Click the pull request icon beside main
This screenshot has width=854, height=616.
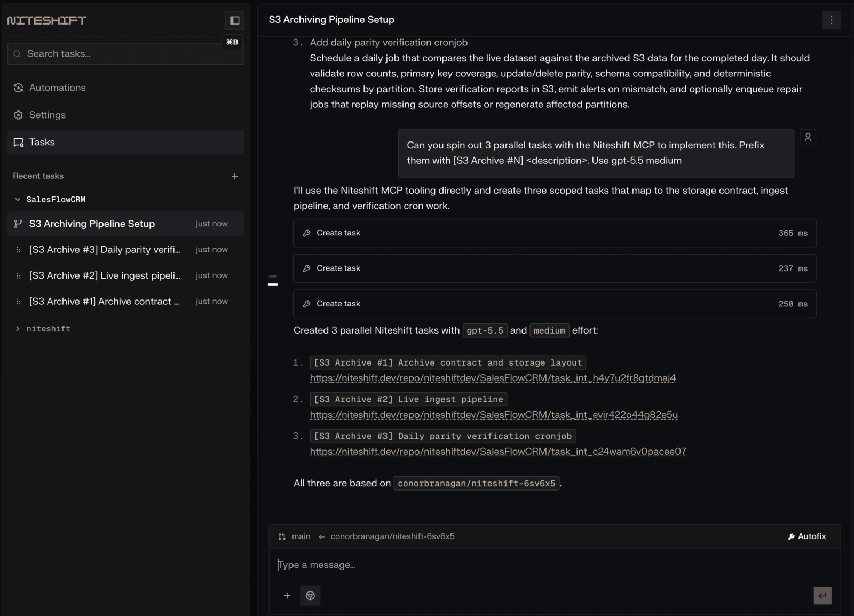282,536
